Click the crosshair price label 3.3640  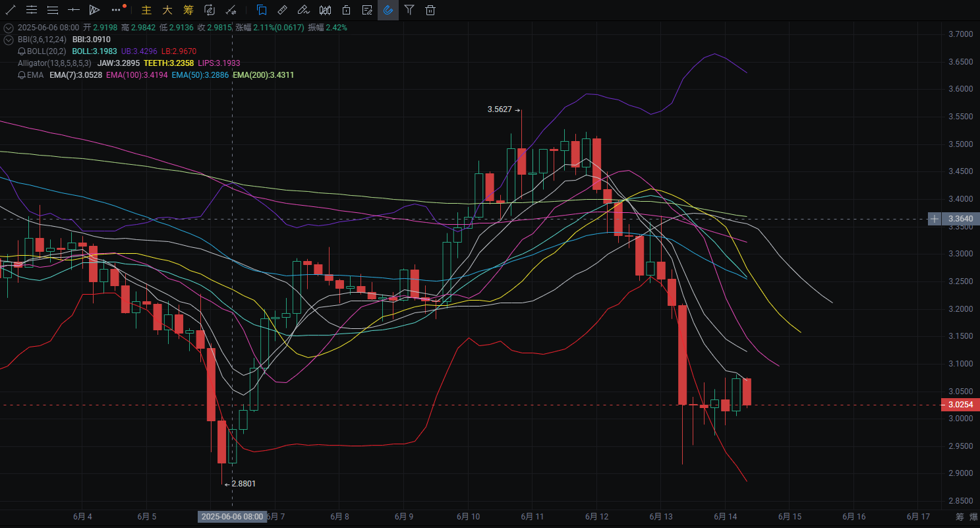[x=961, y=219]
